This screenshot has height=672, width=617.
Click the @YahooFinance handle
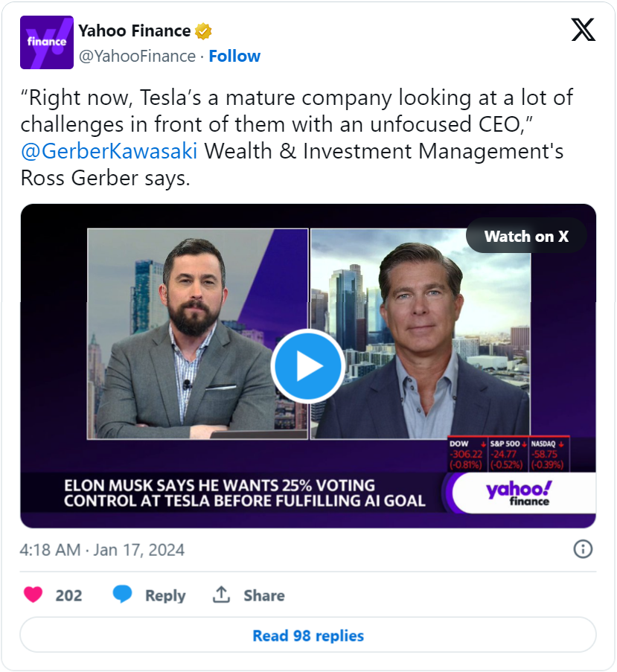(137, 57)
